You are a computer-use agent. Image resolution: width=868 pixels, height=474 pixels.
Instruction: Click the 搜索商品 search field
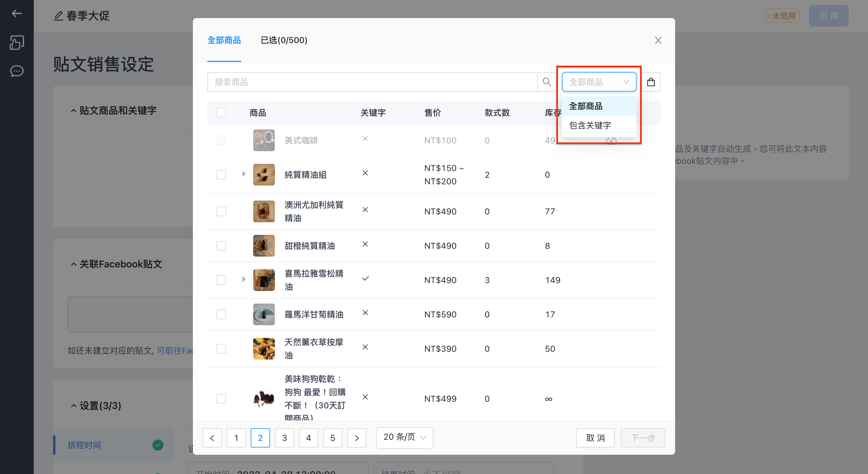click(x=372, y=82)
